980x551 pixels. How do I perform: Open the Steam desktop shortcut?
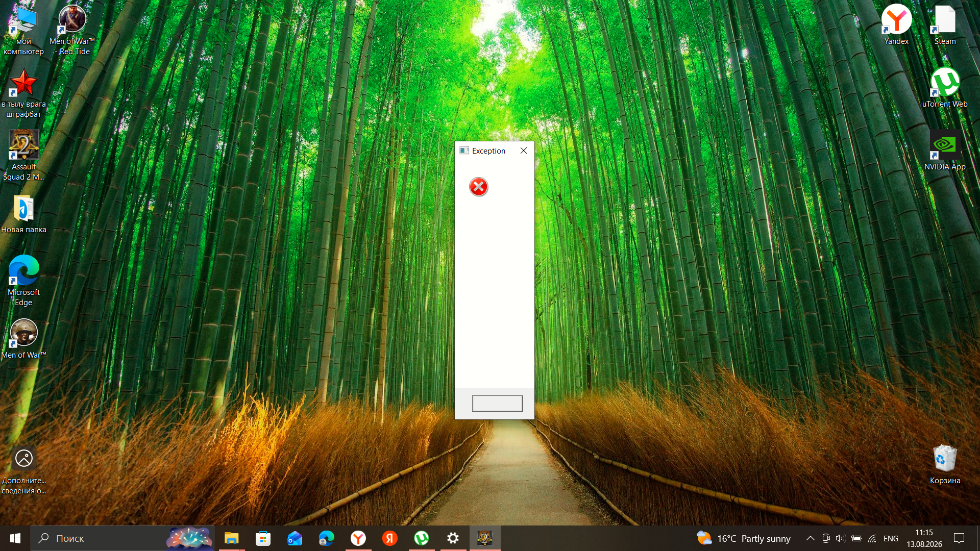[x=945, y=24]
